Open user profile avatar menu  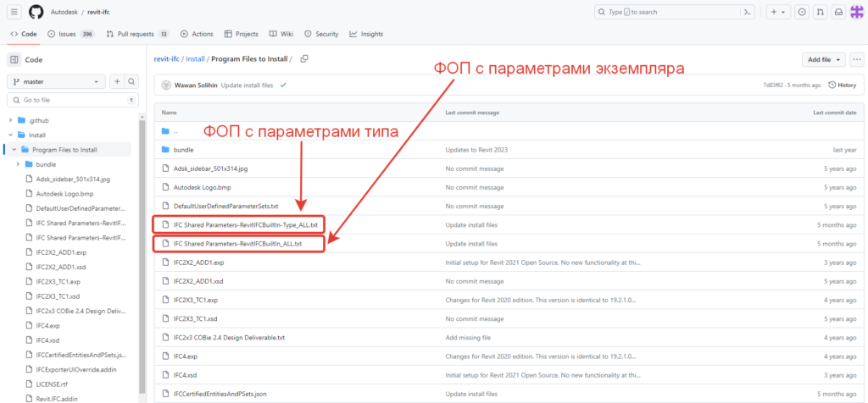pos(857,12)
